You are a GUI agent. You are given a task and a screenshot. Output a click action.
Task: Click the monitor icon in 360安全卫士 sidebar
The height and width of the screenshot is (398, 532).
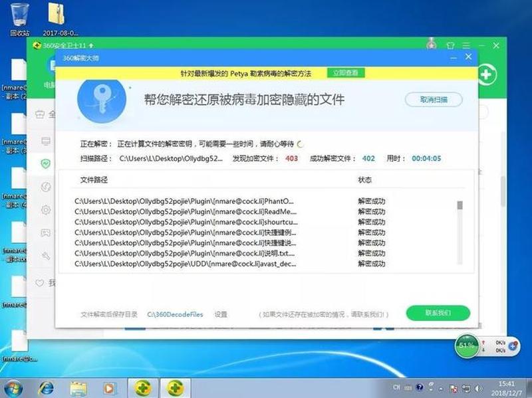[x=45, y=141]
